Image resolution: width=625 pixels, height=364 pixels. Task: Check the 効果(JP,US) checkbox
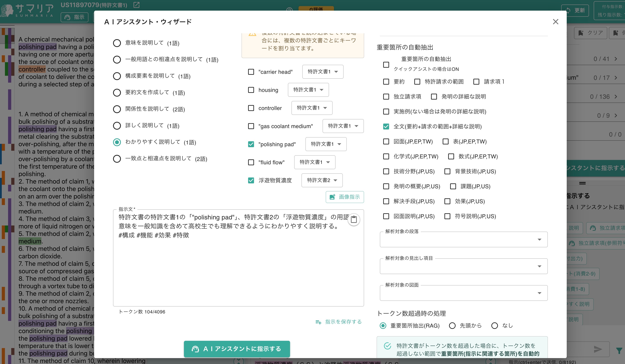pyautogui.click(x=447, y=201)
